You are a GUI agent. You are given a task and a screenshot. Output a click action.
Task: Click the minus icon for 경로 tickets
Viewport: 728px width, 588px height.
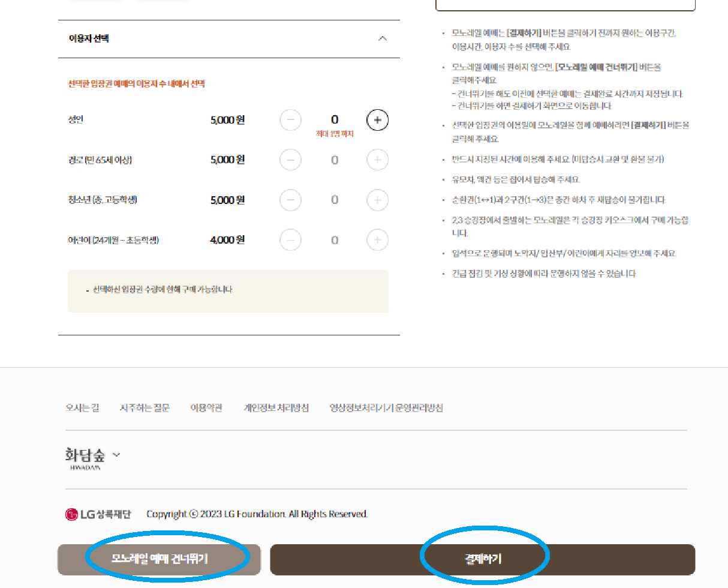pos(290,160)
